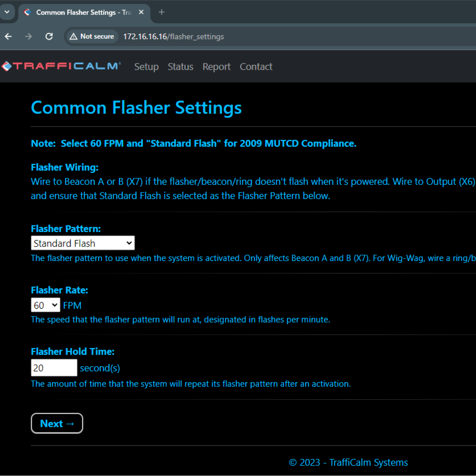Open the Report navigation link
This screenshot has width=476, height=476.
point(216,67)
